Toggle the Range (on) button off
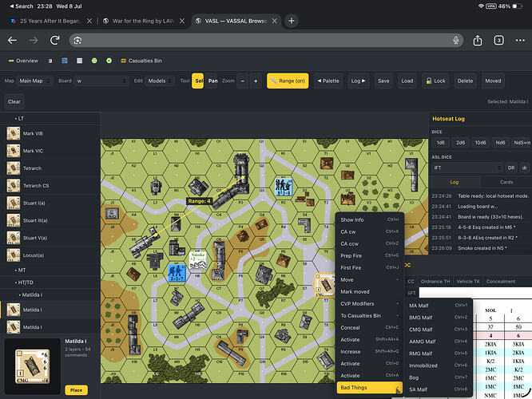 coord(288,81)
